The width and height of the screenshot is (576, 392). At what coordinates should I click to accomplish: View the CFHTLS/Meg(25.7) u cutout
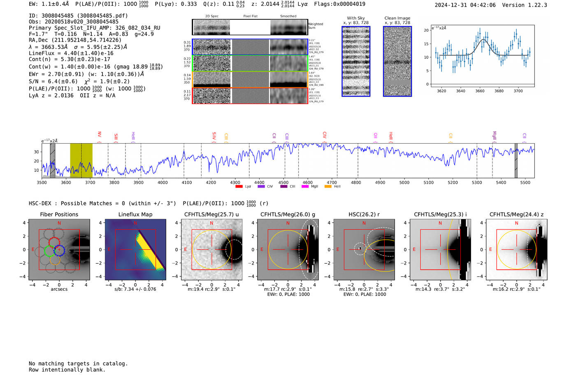(x=211, y=250)
